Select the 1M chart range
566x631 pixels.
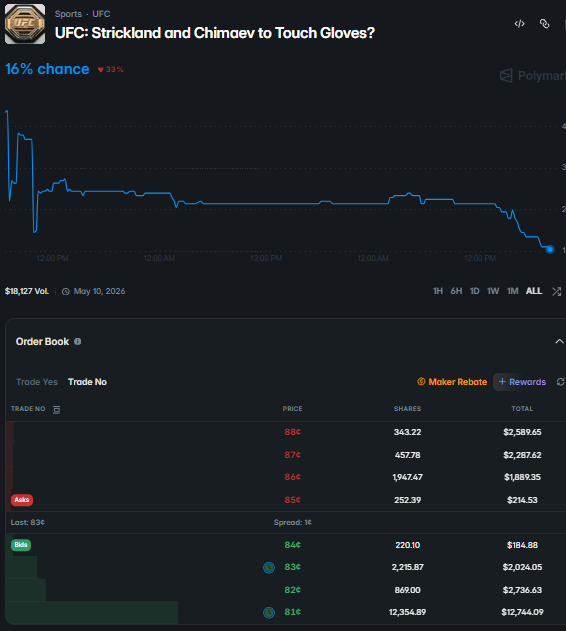[512, 291]
